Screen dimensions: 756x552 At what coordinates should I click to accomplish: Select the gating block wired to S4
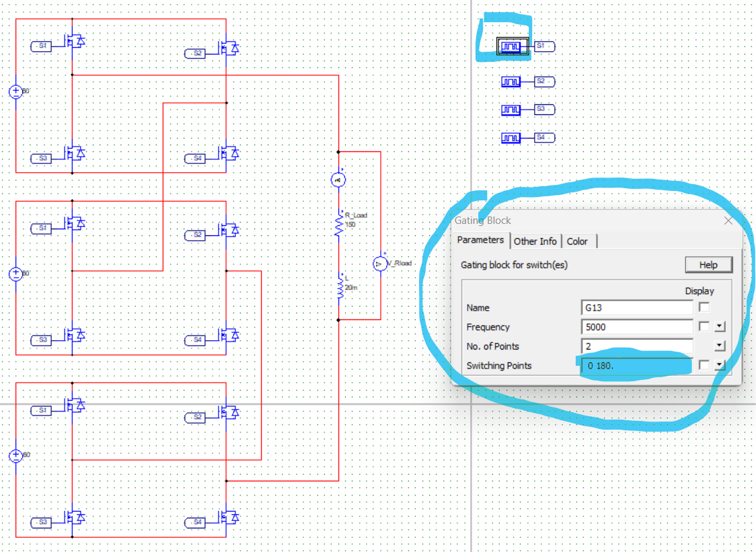tap(511, 137)
